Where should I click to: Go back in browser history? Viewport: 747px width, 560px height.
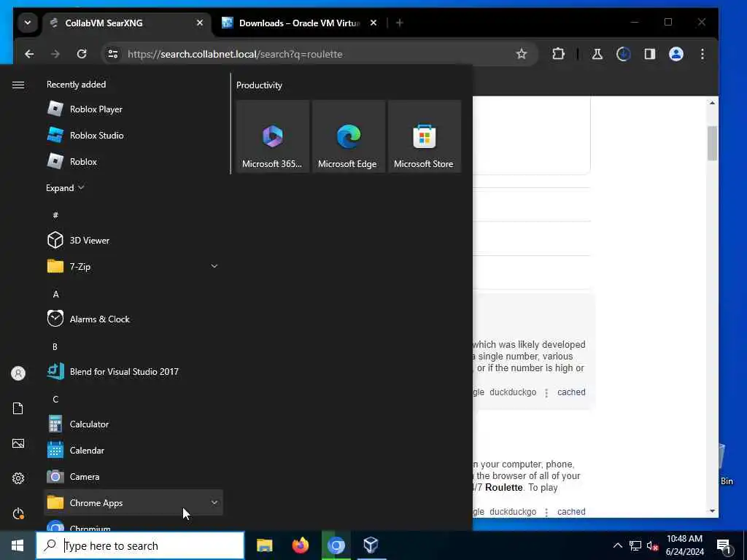29,54
